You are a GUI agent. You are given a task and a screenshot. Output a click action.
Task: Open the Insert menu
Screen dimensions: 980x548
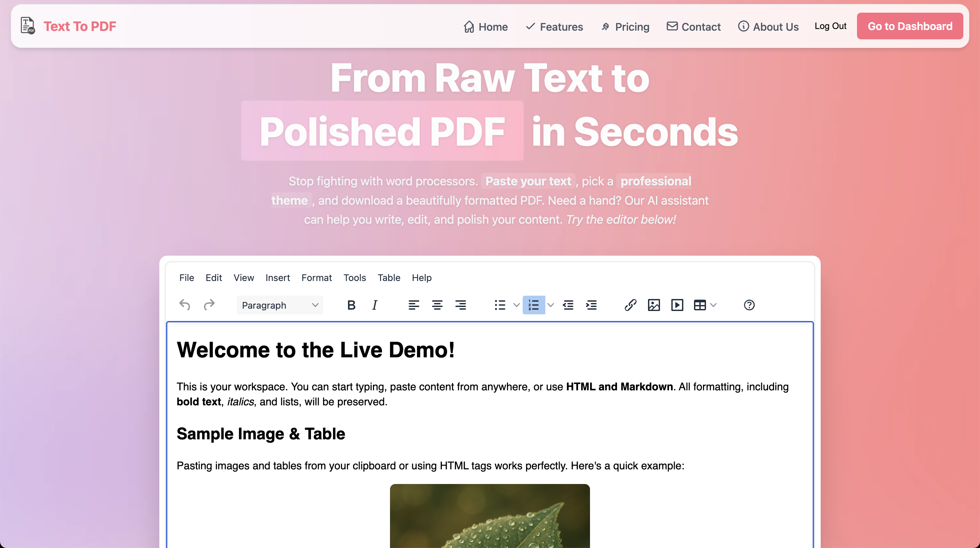tap(277, 278)
